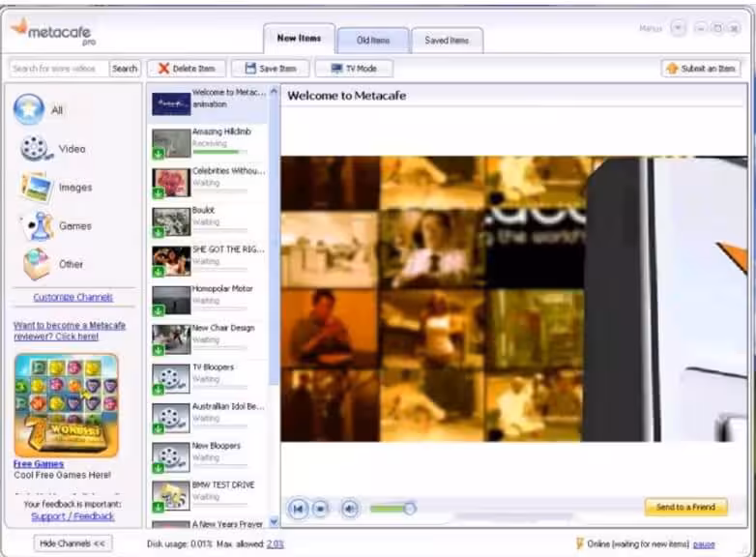Click Hide Channels button
Screen dimensions: 756x557
click(x=73, y=543)
